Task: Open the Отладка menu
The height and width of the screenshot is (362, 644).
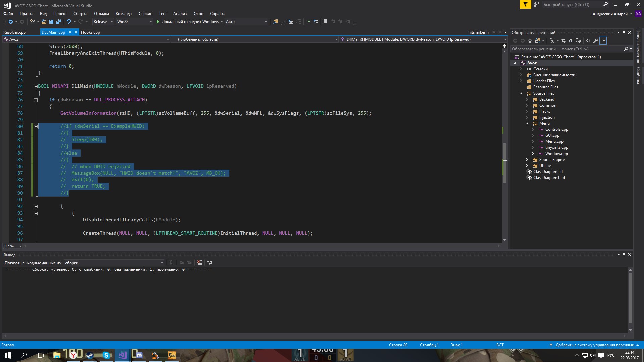Action: tap(101, 14)
